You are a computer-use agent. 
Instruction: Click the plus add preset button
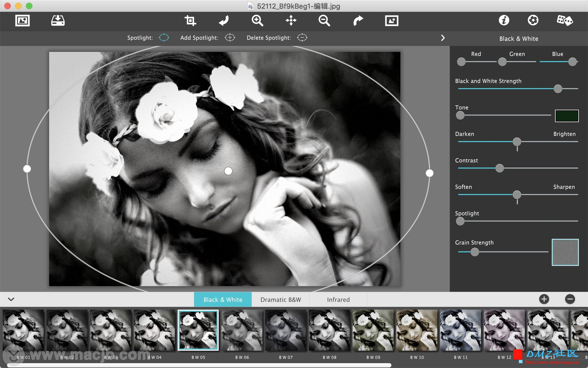tap(544, 299)
